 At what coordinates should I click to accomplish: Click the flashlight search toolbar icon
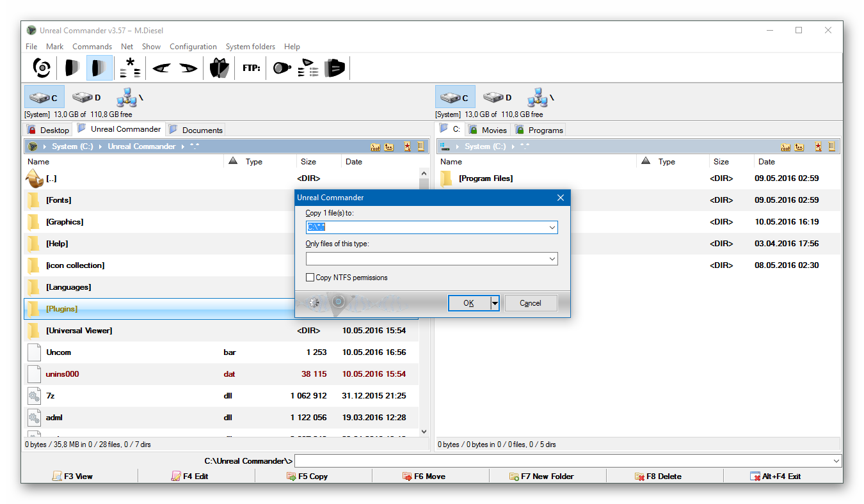point(282,67)
